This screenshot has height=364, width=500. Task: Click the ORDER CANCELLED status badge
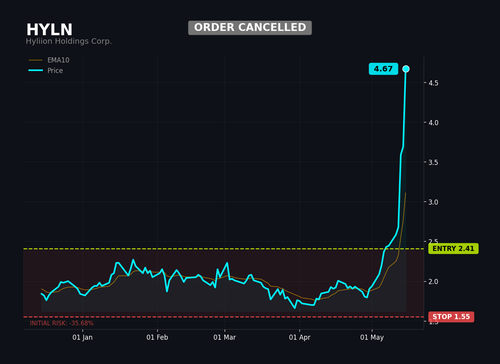coord(250,28)
